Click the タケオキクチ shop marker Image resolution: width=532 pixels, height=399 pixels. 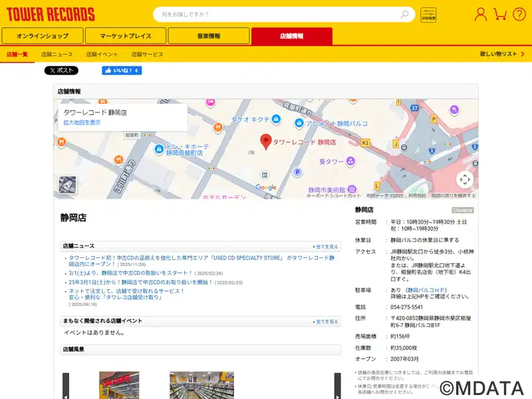277,119
